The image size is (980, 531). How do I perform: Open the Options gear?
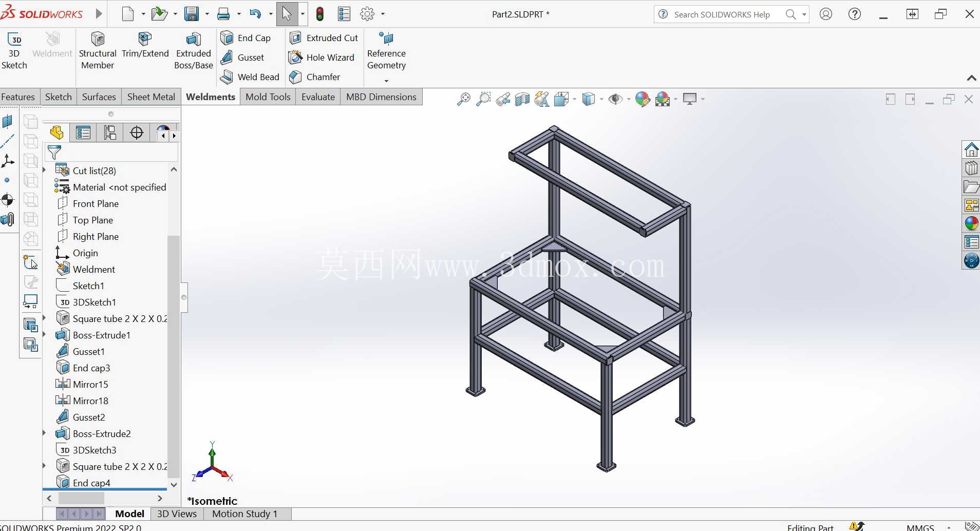coord(367,14)
